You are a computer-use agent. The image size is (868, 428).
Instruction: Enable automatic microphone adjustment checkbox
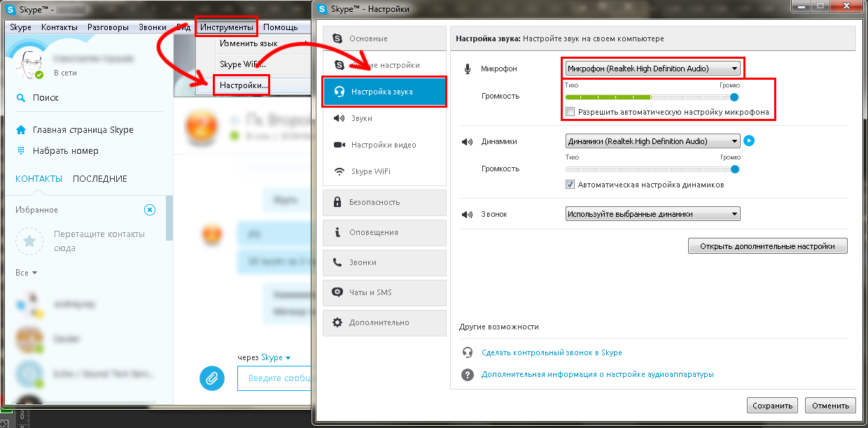[x=570, y=112]
